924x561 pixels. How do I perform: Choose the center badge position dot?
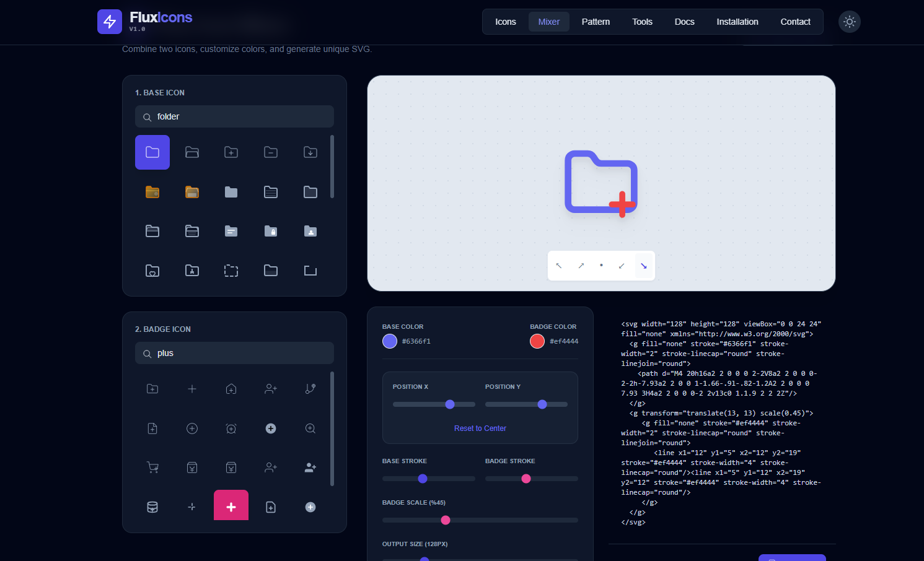click(601, 266)
